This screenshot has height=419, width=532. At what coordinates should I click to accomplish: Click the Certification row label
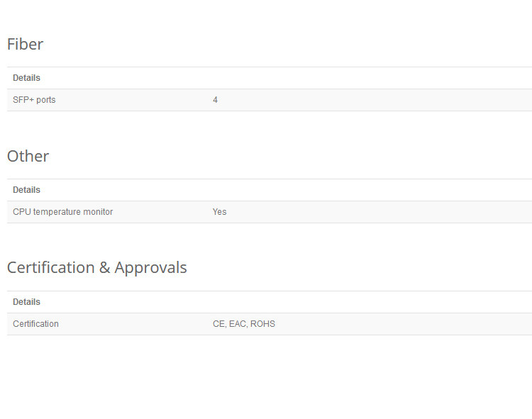coord(35,324)
